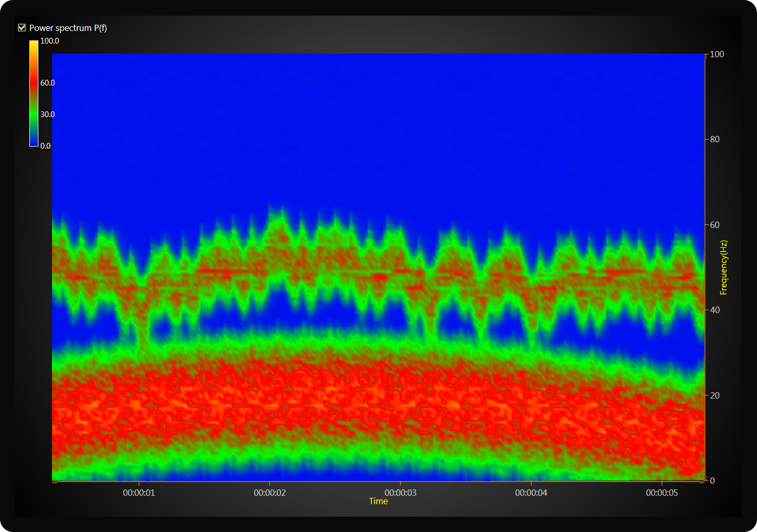757x532 pixels.
Task: Select the 60.0 color scale label
Action: (47, 83)
